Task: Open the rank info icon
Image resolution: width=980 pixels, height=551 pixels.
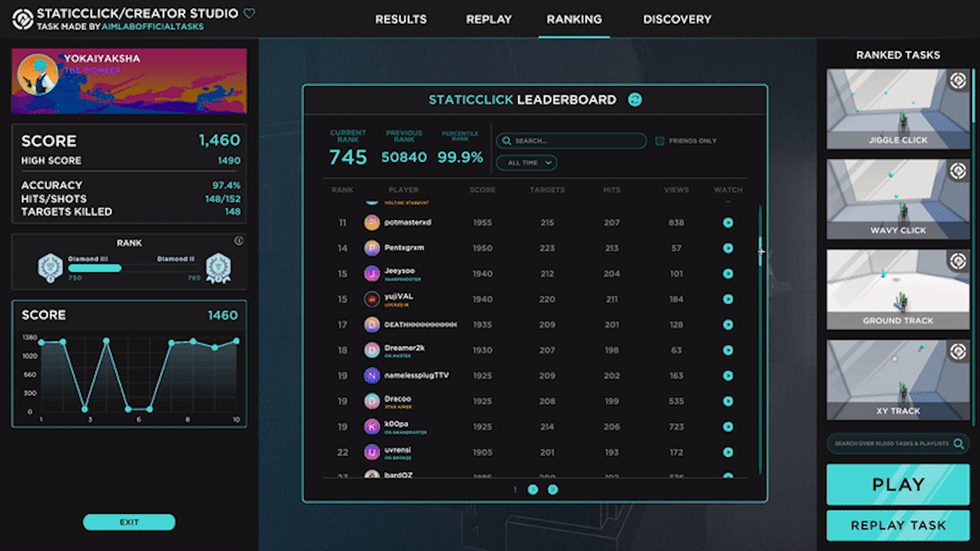Action: (239, 241)
